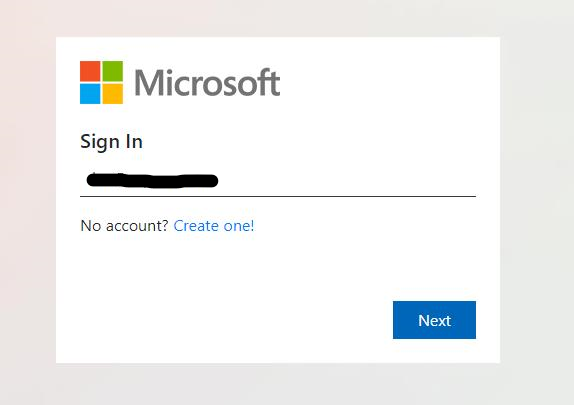Viewport: 574px width, 405px height.
Task: Click the yellow square of the Microsoft logo
Action: tap(112, 94)
